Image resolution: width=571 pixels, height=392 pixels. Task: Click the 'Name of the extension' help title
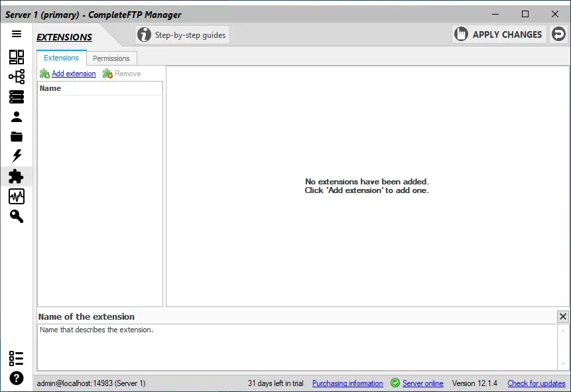86,316
